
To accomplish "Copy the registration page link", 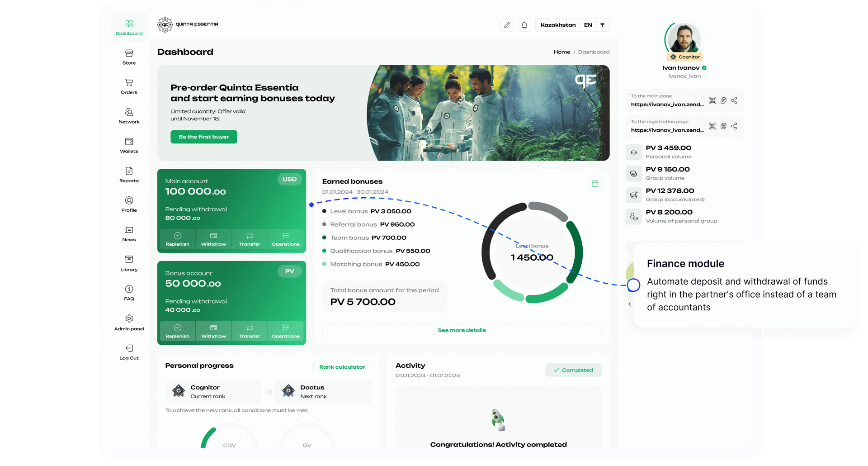I will click(724, 126).
